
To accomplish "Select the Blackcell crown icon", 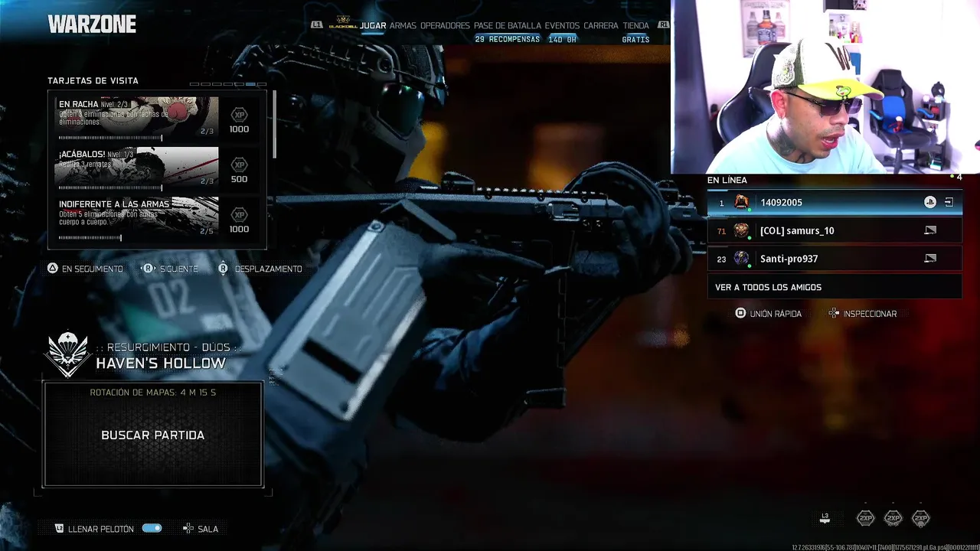I will pos(343,22).
